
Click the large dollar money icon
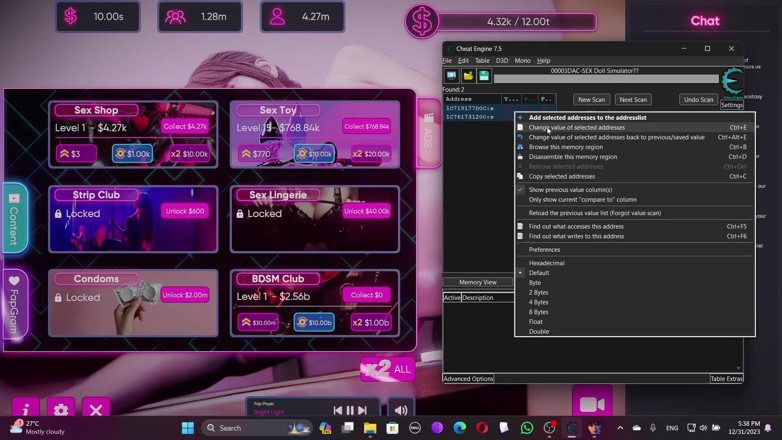pyautogui.click(x=421, y=22)
